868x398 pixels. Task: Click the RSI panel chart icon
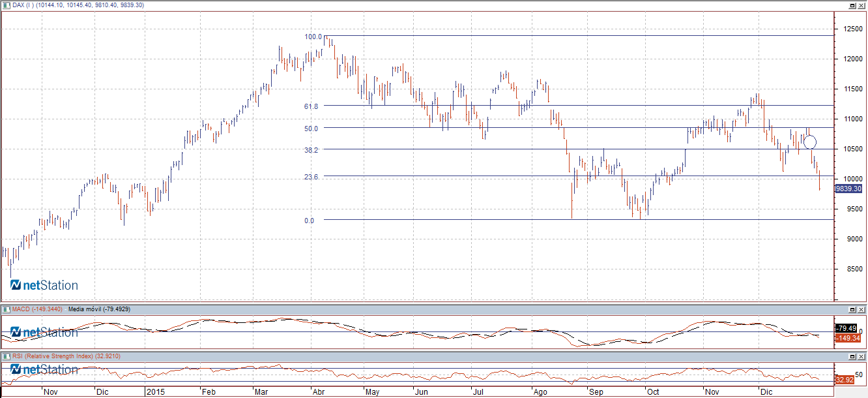point(7,357)
